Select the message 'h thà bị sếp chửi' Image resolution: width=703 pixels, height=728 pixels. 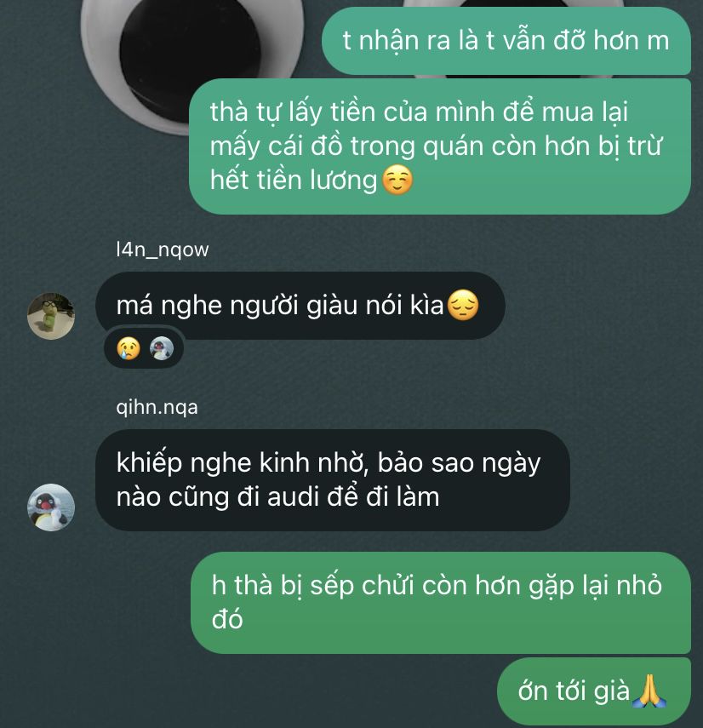(x=441, y=603)
